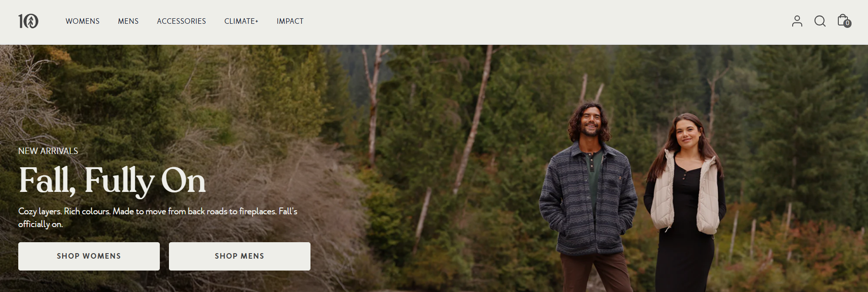Viewport: 868px width, 292px height.
Task: Click the man's brown pants
Action: (595, 272)
